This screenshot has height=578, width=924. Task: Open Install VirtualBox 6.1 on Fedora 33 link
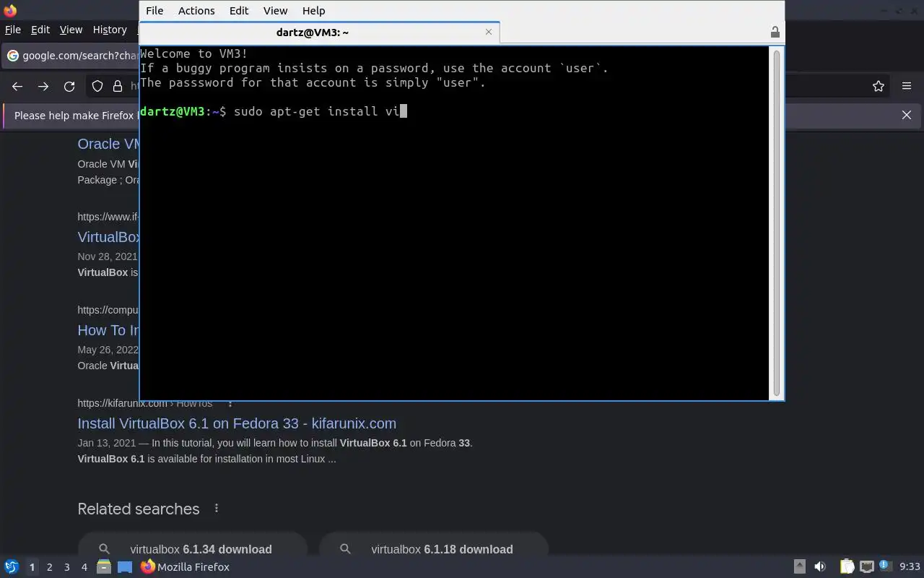[237, 423]
